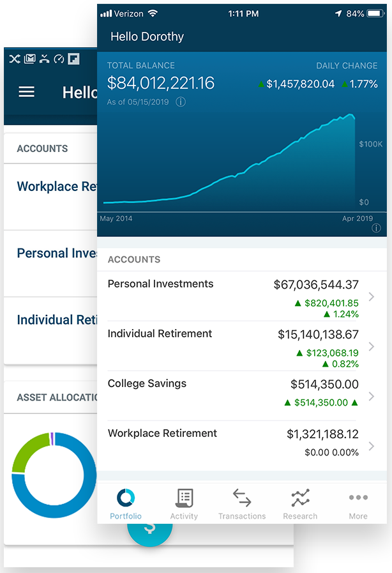392x573 pixels.
Task: Tap the balance history line chart
Action: point(243,166)
